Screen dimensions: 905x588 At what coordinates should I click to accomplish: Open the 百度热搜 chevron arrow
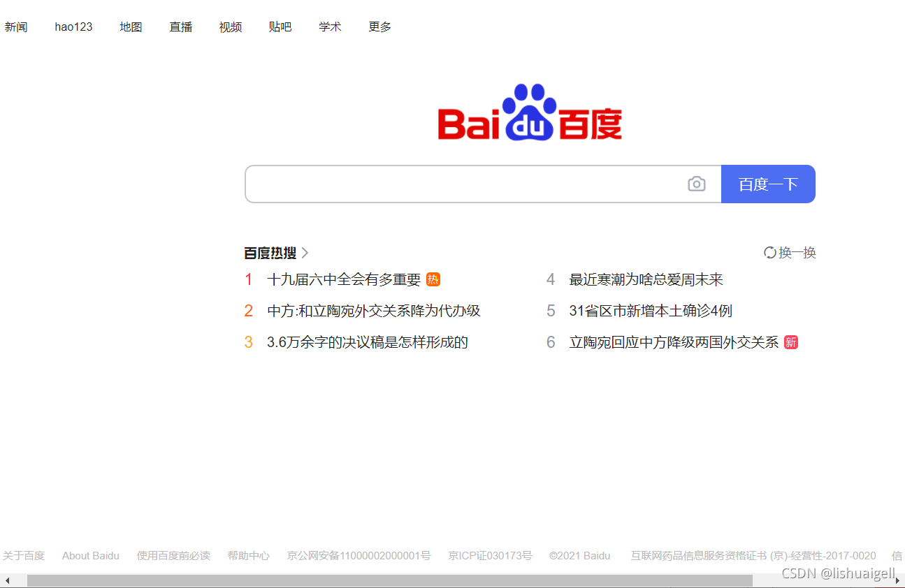point(305,253)
